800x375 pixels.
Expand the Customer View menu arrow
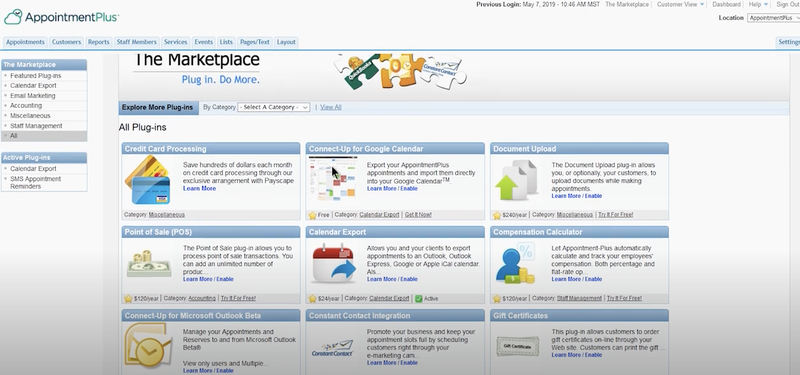point(702,5)
